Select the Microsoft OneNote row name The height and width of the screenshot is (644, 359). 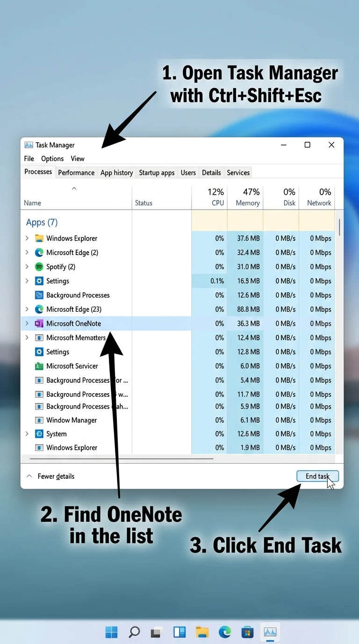[73, 323]
